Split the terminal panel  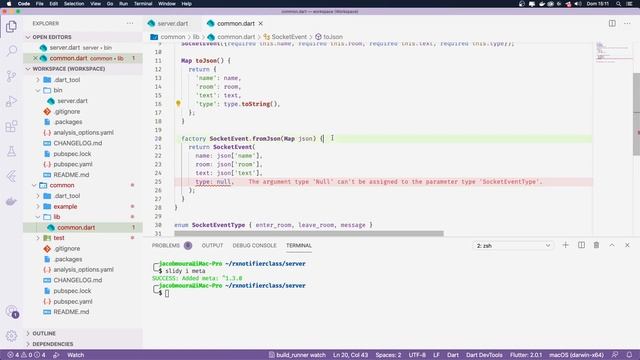point(581,245)
